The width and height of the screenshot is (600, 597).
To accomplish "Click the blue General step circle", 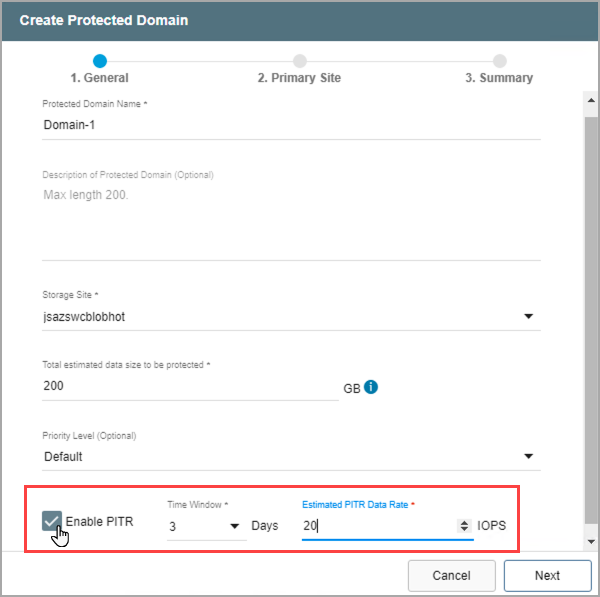I will (99, 61).
